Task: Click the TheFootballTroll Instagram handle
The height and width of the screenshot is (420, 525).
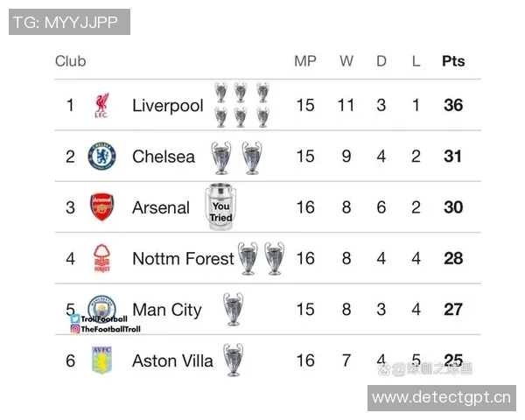Action: pyautogui.click(x=109, y=329)
